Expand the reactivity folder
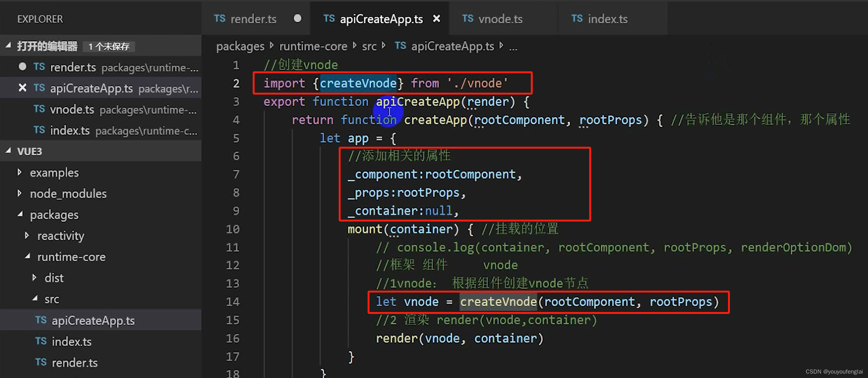Image resolution: width=868 pixels, height=378 pixels. [x=27, y=235]
